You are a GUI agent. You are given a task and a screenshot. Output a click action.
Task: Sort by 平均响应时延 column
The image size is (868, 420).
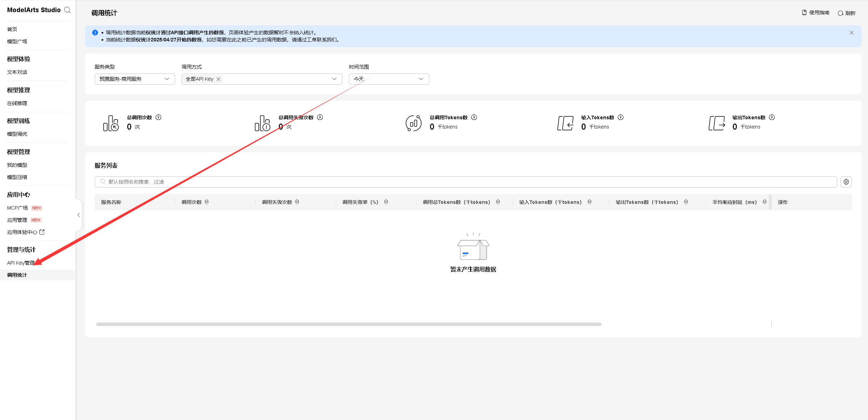point(764,202)
